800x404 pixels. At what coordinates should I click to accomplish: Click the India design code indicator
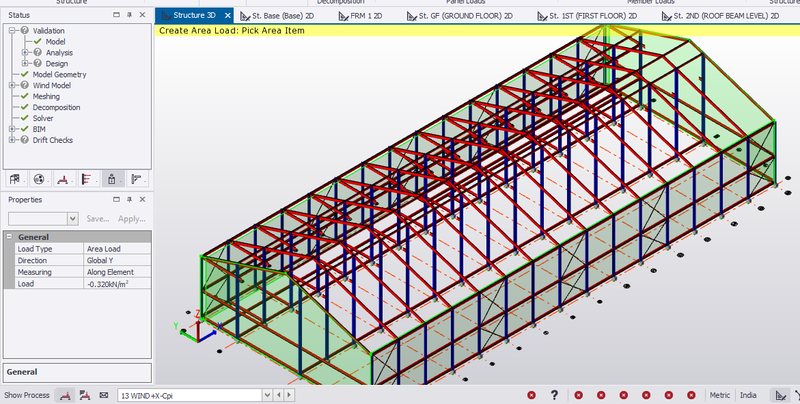pos(748,395)
